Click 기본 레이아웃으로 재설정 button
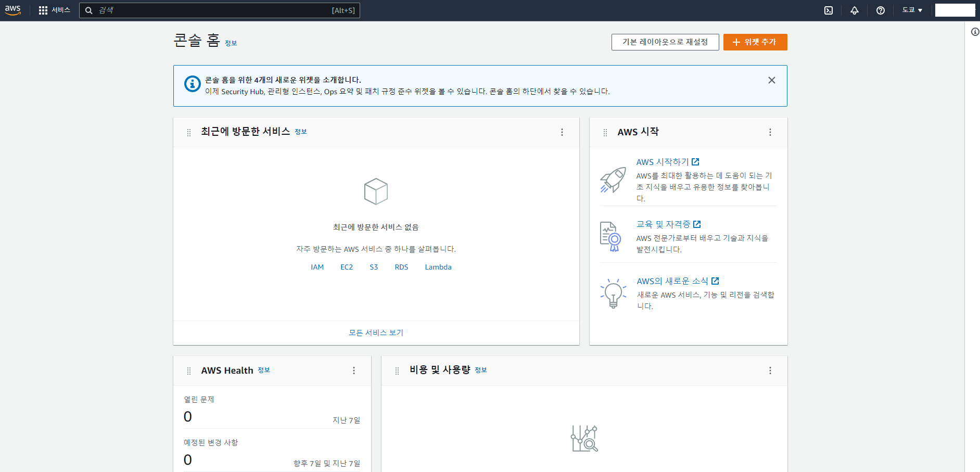Screen dimensions: 980x472 click(x=665, y=42)
